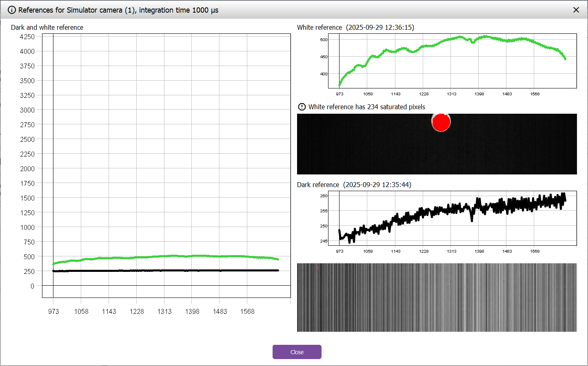Click the 4250 y-axis label on the main chart
Viewport: 588px width, 366px height.
(27, 37)
